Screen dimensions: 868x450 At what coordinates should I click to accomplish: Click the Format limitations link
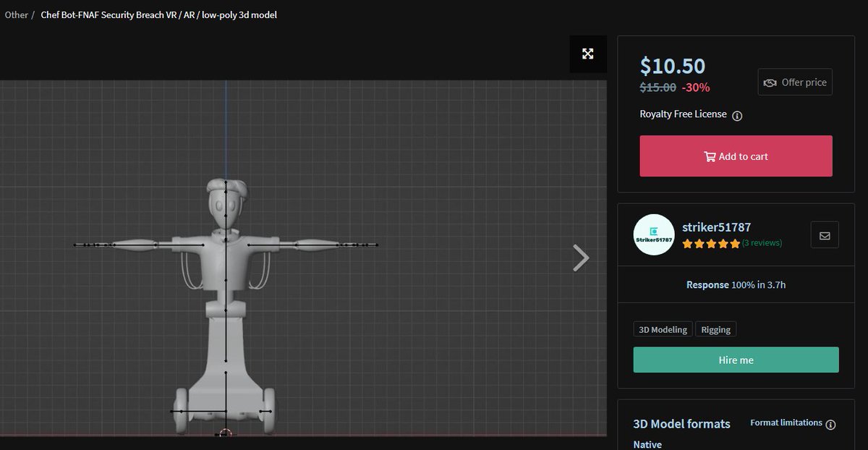[786, 423]
